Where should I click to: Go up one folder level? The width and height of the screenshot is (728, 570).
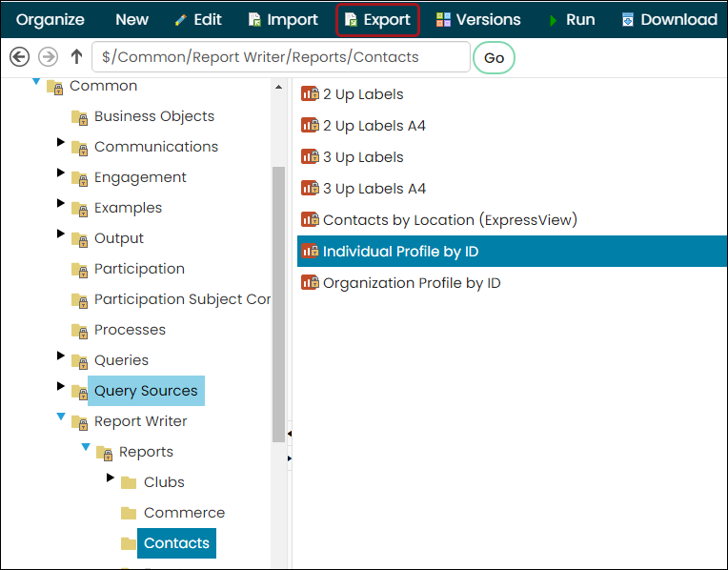(76, 56)
